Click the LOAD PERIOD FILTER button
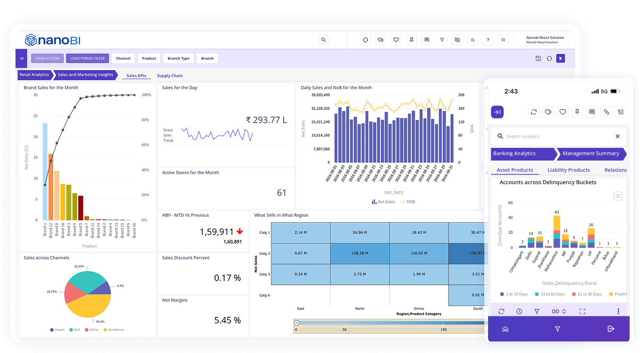 click(88, 58)
